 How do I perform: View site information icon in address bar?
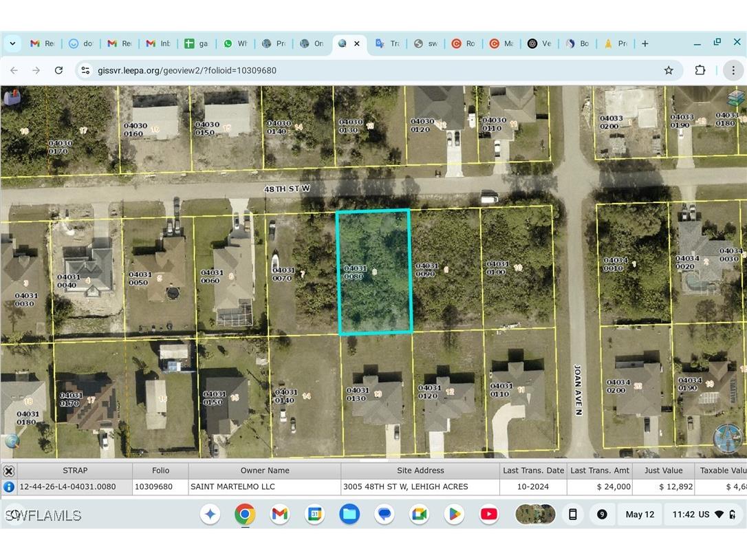pyautogui.click(x=85, y=71)
